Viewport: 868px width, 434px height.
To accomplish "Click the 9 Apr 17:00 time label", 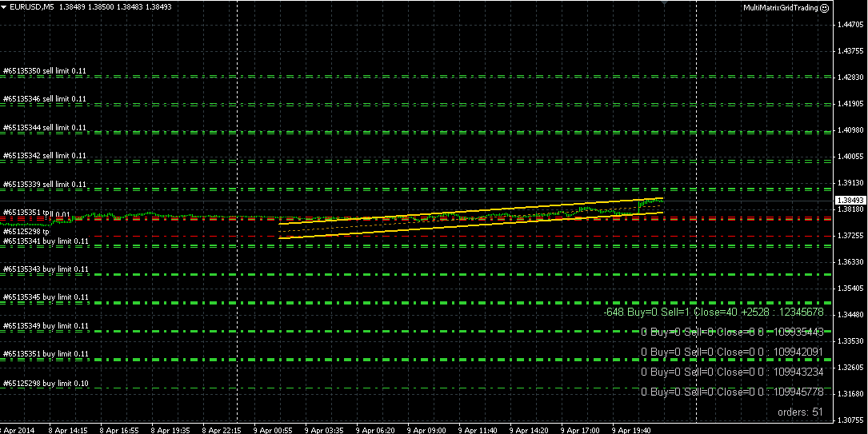I will [x=580, y=429].
